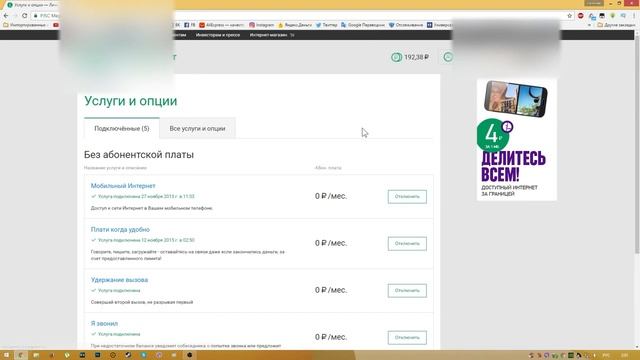Open the Плати когда удобно service link
640x360 pixels.
pyautogui.click(x=120, y=229)
